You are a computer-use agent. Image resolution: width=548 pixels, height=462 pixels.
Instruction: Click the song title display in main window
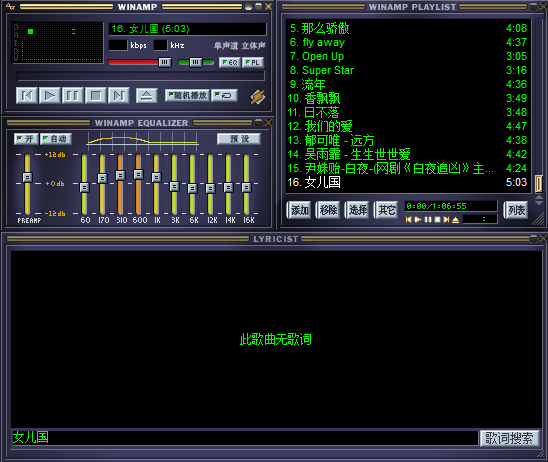(x=188, y=29)
